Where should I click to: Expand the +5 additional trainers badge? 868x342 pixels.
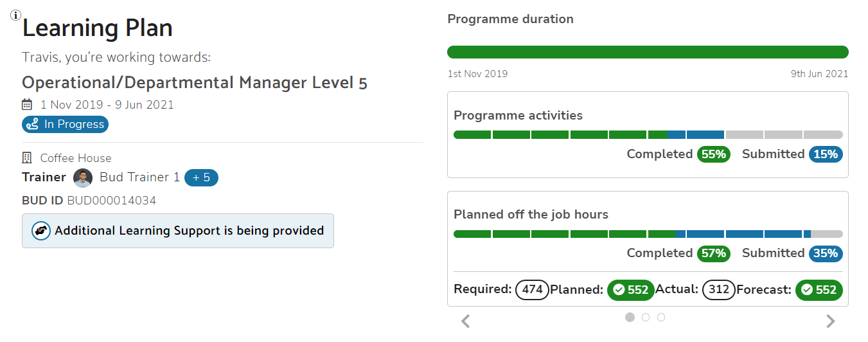coord(201,177)
